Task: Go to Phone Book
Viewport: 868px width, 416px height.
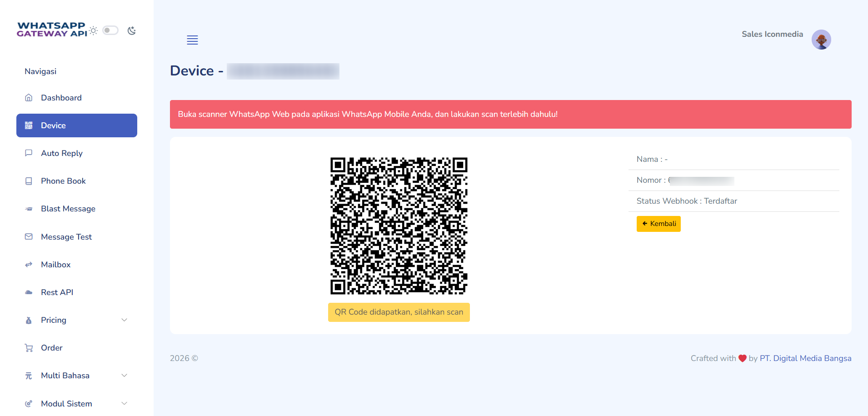Action: tap(77, 181)
